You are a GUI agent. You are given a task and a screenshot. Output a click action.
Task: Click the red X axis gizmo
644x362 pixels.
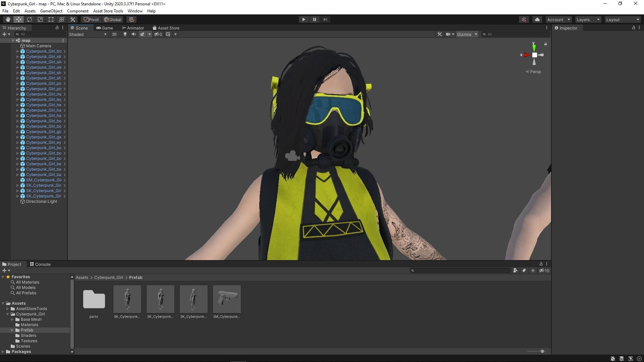pyautogui.click(x=526, y=55)
